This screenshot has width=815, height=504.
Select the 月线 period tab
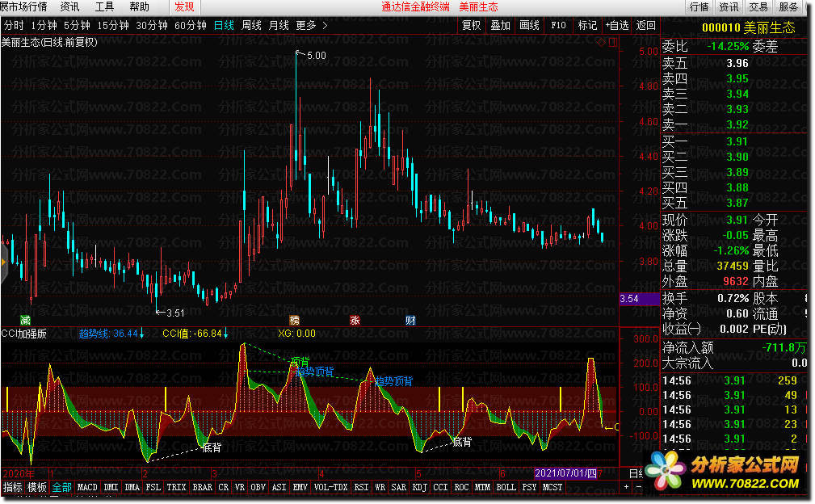click(x=279, y=25)
